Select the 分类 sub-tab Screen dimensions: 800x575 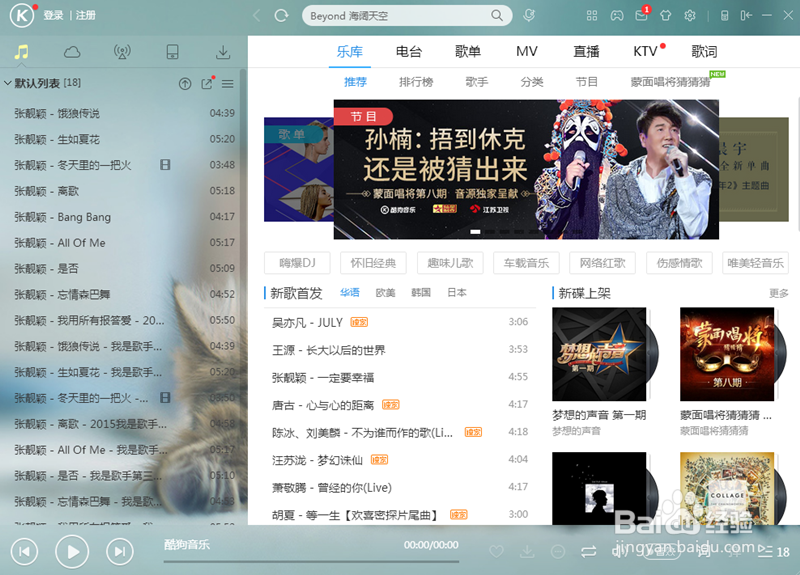tap(532, 82)
